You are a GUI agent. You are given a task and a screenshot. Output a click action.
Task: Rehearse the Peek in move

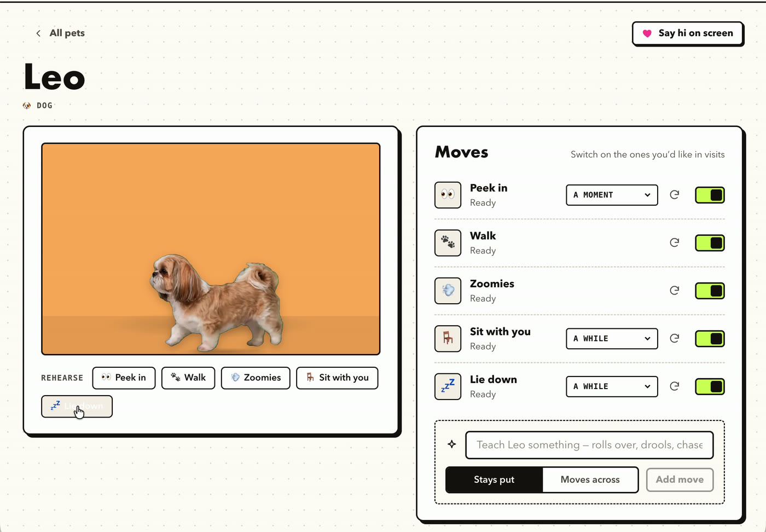pyautogui.click(x=124, y=378)
